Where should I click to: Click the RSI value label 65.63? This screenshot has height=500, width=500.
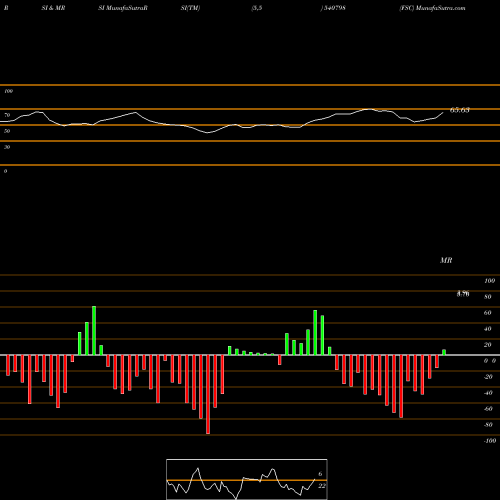coord(460,110)
